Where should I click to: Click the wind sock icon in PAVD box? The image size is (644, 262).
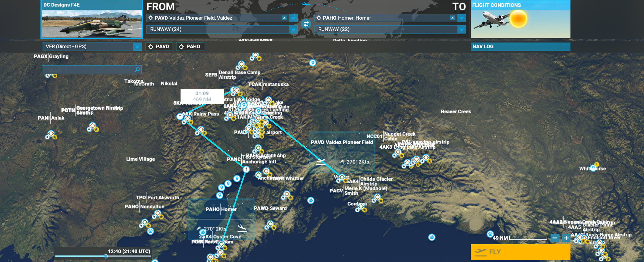point(342,162)
